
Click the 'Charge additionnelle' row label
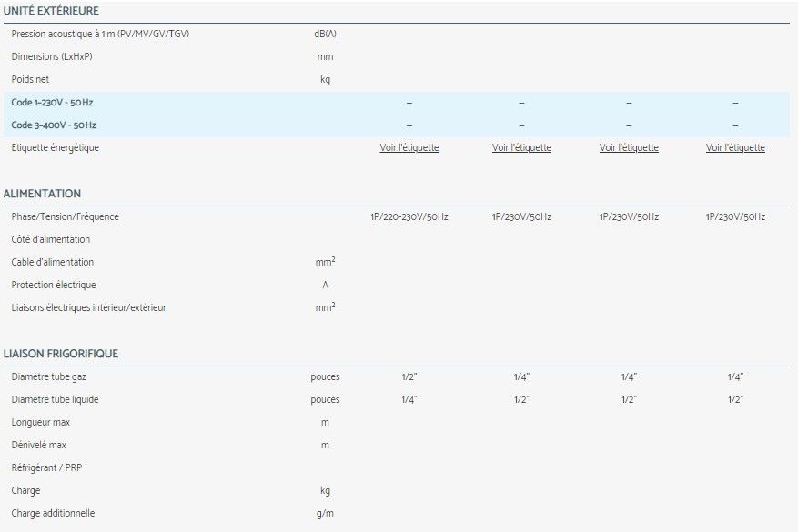tap(53, 513)
